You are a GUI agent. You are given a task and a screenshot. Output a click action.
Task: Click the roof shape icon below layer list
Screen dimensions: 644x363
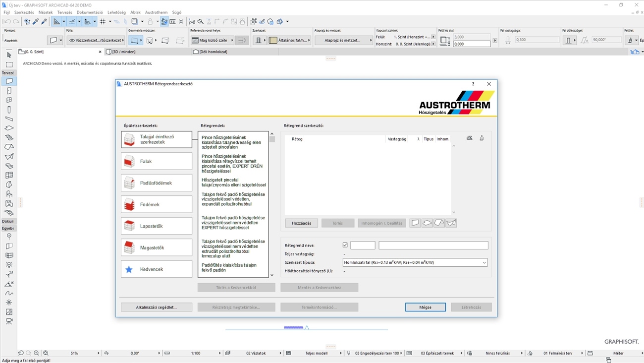click(439, 223)
